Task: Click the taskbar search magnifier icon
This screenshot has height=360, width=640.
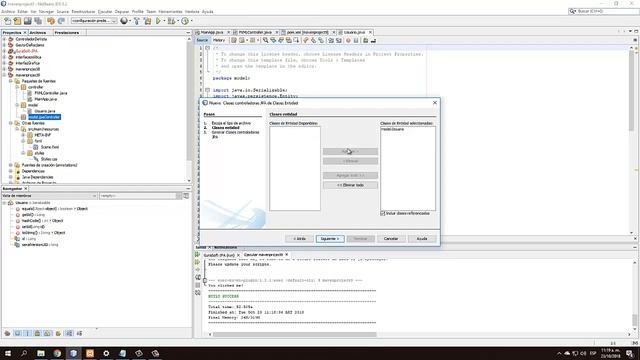Action: [x=24, y=353]
